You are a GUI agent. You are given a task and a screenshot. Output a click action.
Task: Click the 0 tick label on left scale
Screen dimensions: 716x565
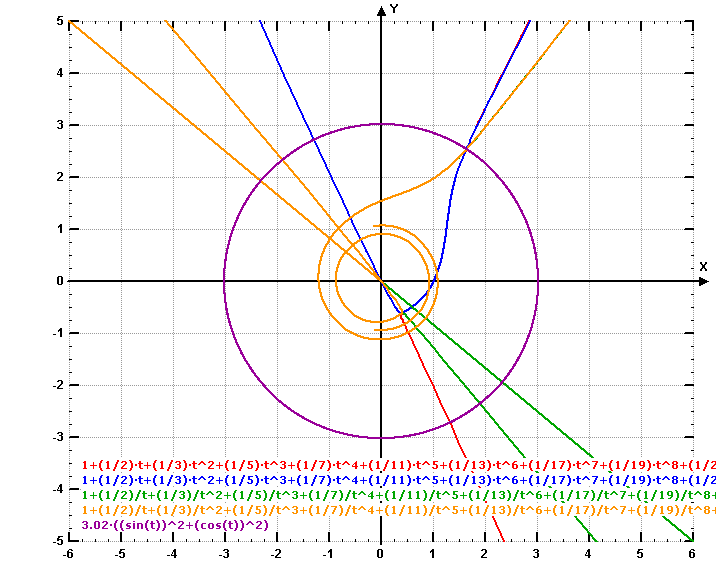[x=60, y=281]
